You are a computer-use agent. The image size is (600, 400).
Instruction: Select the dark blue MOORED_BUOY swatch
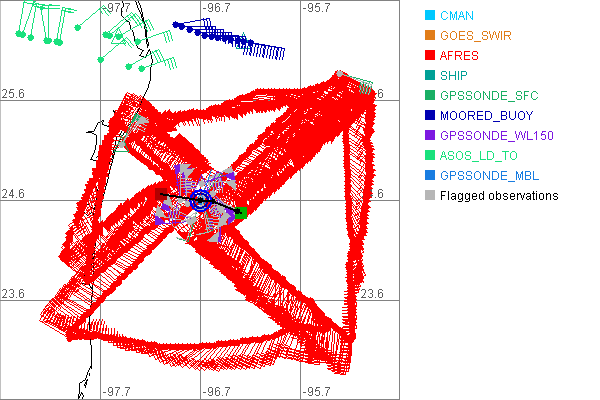point(429,116)
